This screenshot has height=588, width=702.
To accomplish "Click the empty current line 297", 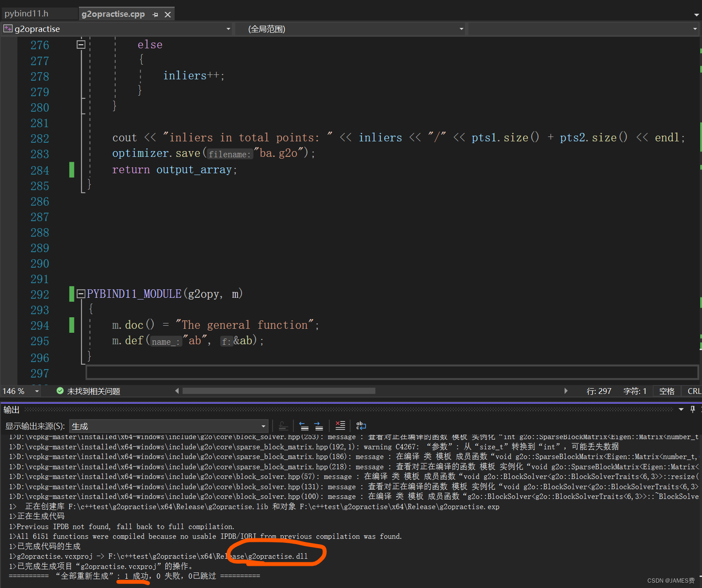I will tap(392, 372).
